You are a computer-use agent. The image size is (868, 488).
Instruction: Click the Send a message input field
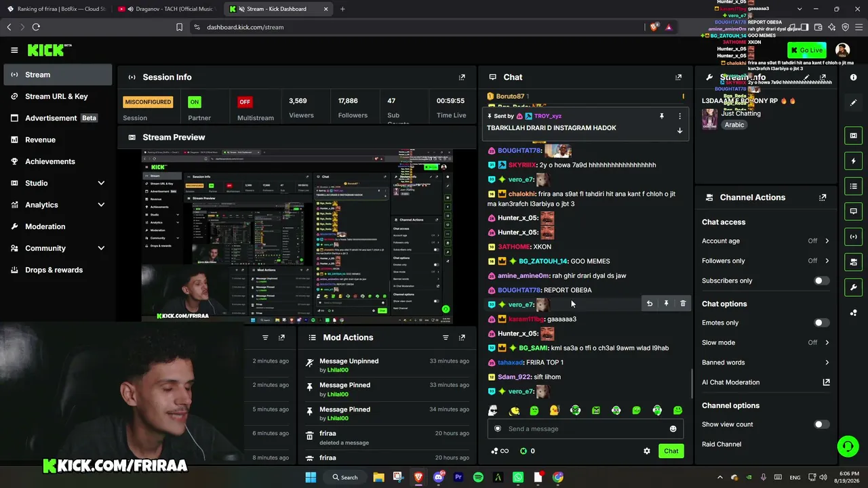click(585, 428)
